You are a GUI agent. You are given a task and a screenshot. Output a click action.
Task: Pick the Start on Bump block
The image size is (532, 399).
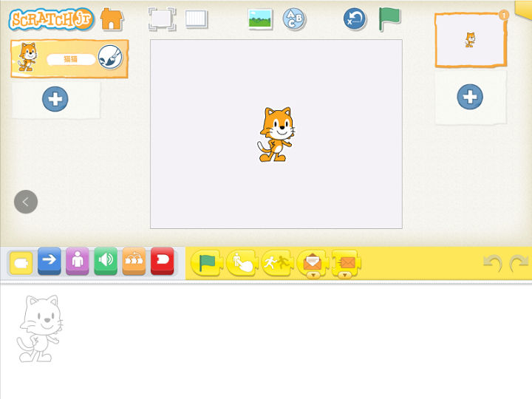[277, 262]
